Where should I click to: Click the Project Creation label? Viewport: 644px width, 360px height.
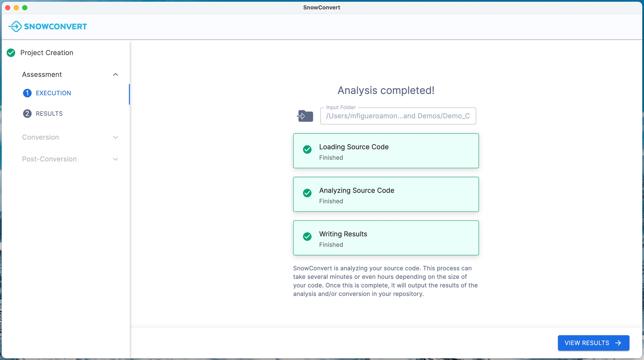click(47, 53)
